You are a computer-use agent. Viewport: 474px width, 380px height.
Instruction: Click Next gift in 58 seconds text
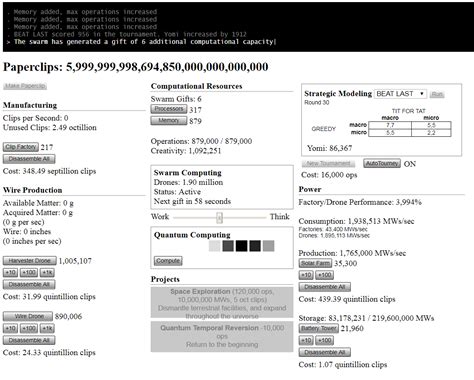pyautogui.click(x=192, y=201)
